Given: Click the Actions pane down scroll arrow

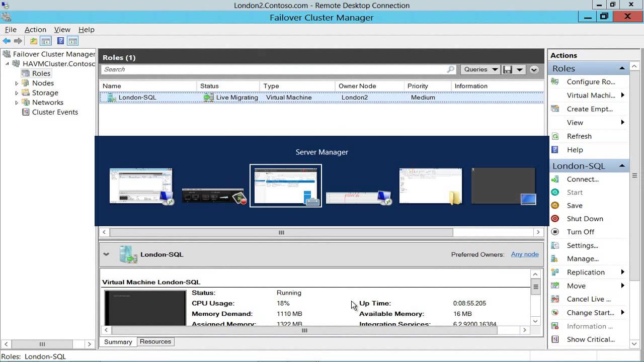Looking at the screenshot, I should coord(634,344).
